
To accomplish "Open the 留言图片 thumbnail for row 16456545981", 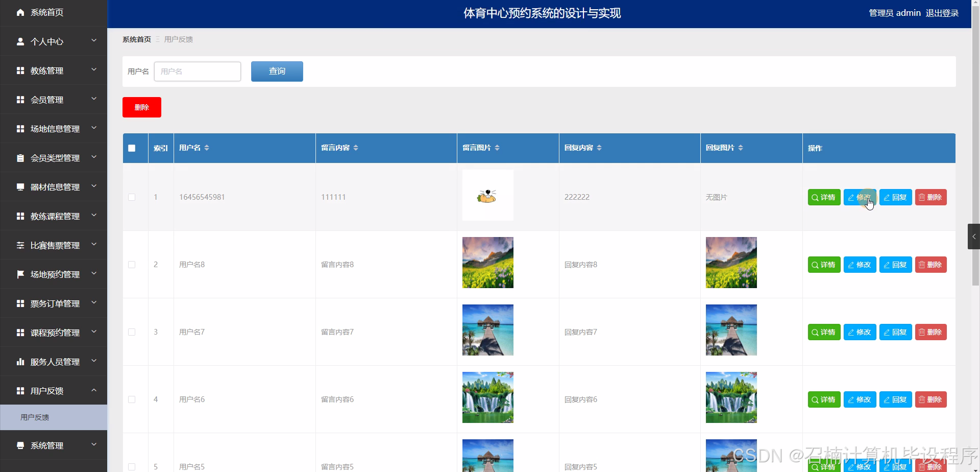I will 488,195.
